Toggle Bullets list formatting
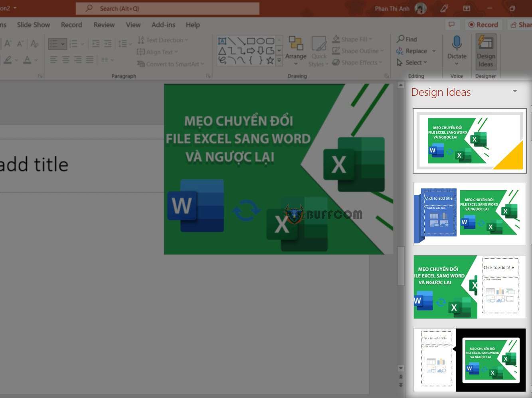This screenshot has height=398, width=532. click(53, 44)
